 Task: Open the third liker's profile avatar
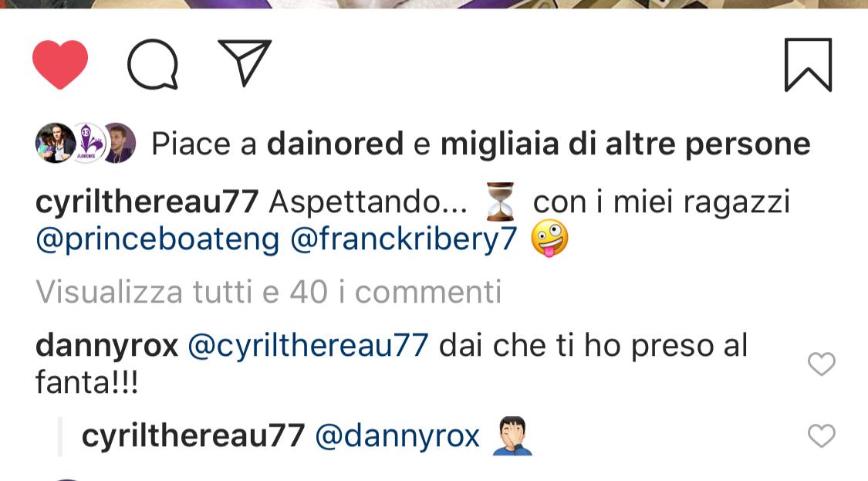119,143
